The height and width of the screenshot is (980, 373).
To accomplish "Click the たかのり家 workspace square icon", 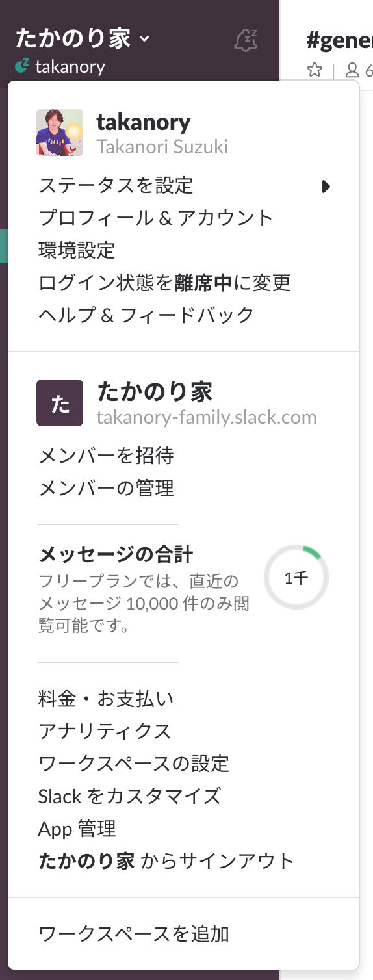I will pos(60,403).
